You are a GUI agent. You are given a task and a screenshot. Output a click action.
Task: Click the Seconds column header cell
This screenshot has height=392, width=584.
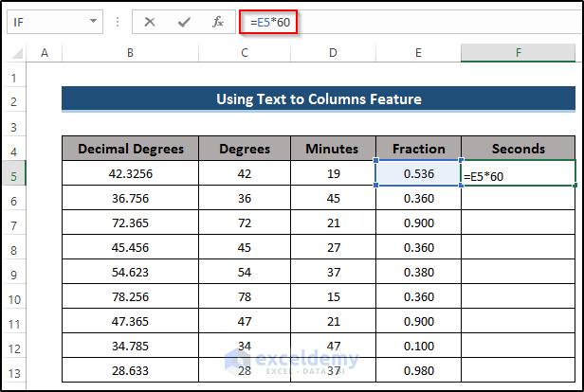[519, 149]
